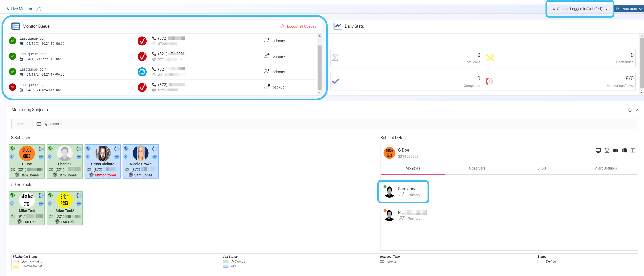Screen dimensions: 644x276
Task: Click location pin icon on Mike Test card
Action: [12, 204]
